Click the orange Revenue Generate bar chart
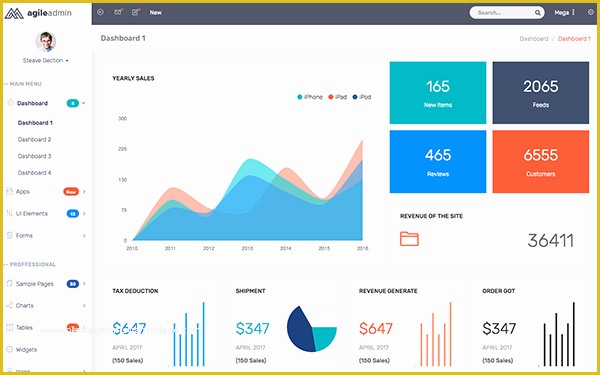 pyautogui.click(x=435, y=334)
